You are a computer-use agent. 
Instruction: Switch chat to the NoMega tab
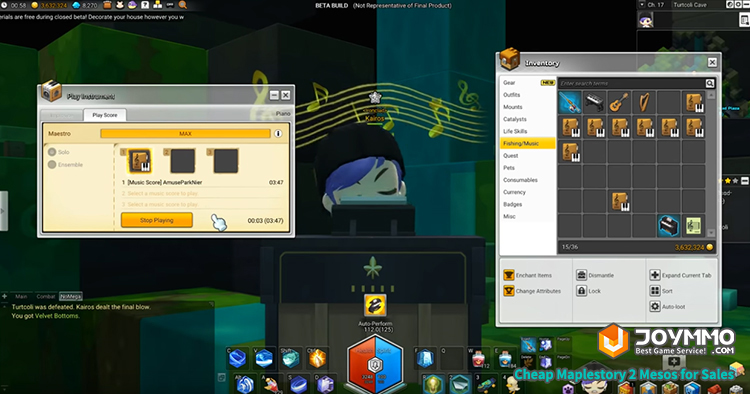click(x=71, y=296)
